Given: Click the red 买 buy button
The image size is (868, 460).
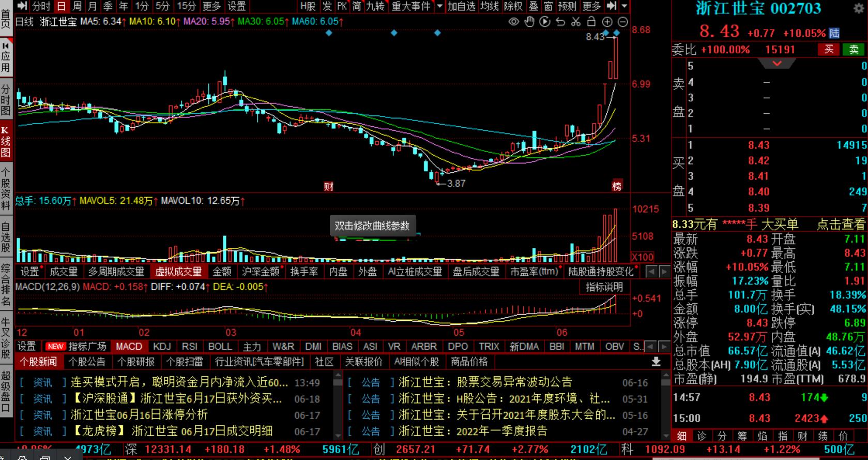Looking at the screenshot, I should 829,50.
